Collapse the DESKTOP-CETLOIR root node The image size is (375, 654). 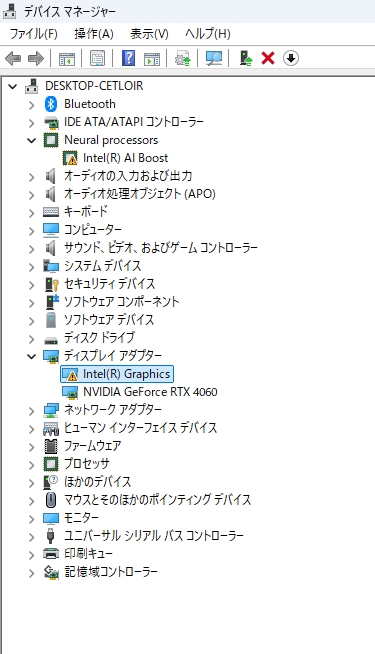coord(13,87)
